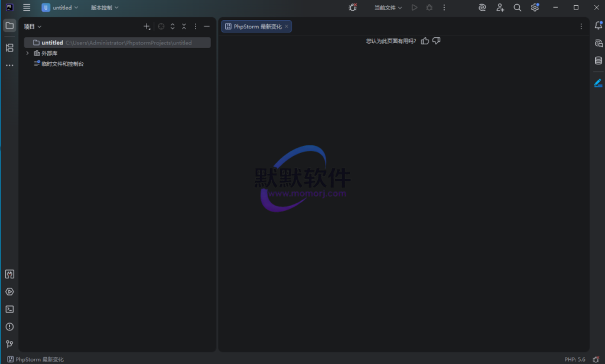Viewport: 605px width, 364px height.
Task: Open Search Everywhere magnifier
Action: [x=518, y=7]
